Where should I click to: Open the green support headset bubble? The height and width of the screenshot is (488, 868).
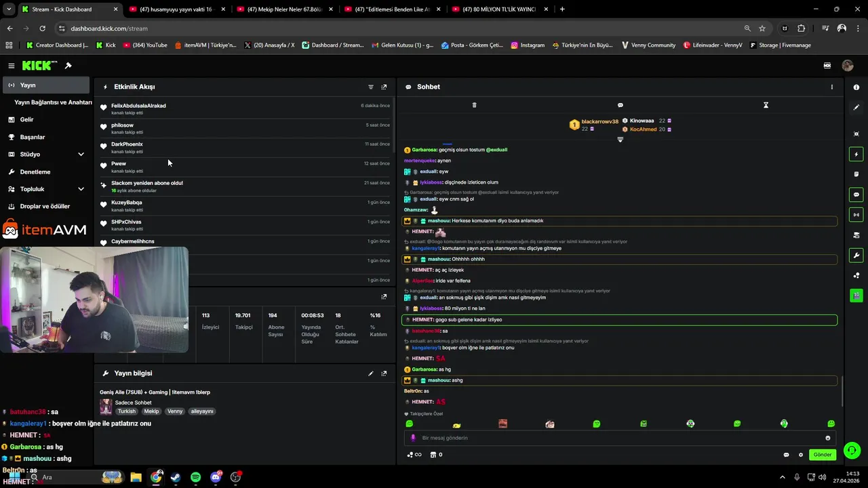click(x=852, y=450)
